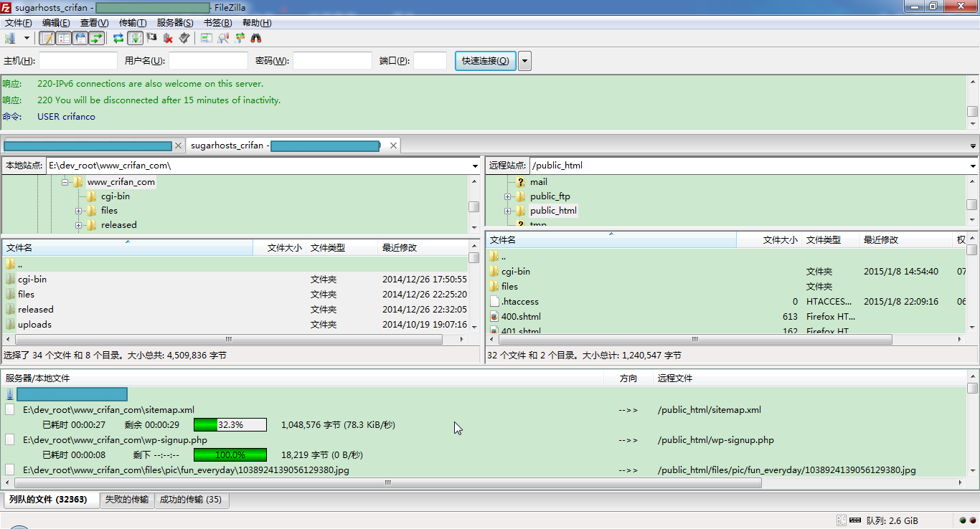This screenshot has width=980, height=529.
Task: Collapse the www_crifan_com tree node
Action: pyautogui.click(x=65, y=182)
